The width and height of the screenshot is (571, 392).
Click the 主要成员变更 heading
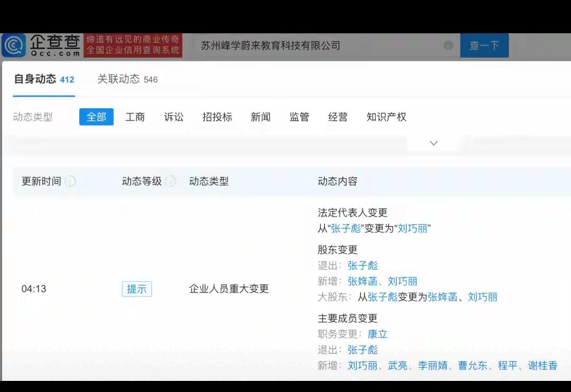347,318
